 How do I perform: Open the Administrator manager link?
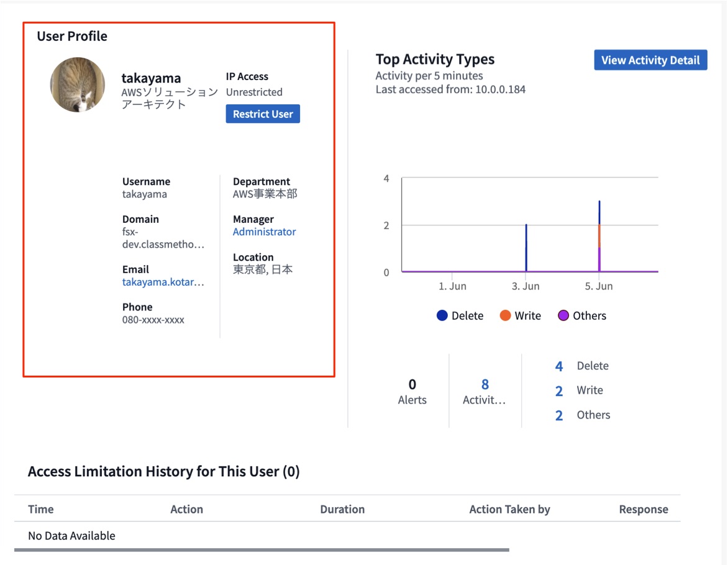pyautogui.click(x=264, y=231)
